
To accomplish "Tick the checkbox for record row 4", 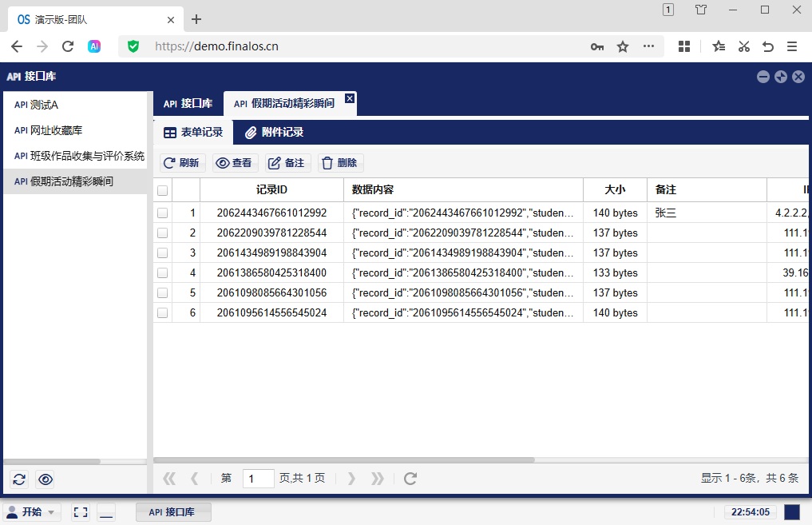I will pyautogui.click(x=163, y=273).
